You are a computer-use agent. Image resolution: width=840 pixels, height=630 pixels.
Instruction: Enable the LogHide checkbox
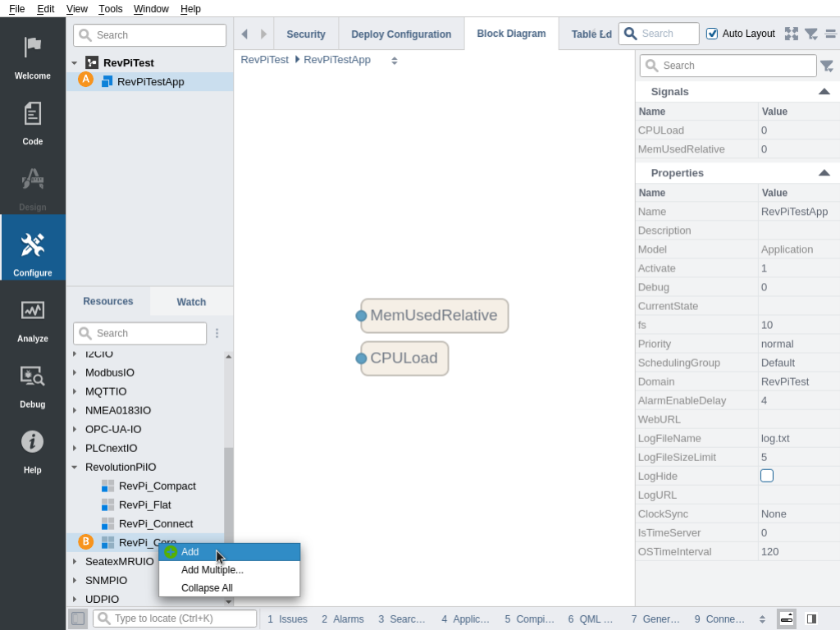pos(767,476)
